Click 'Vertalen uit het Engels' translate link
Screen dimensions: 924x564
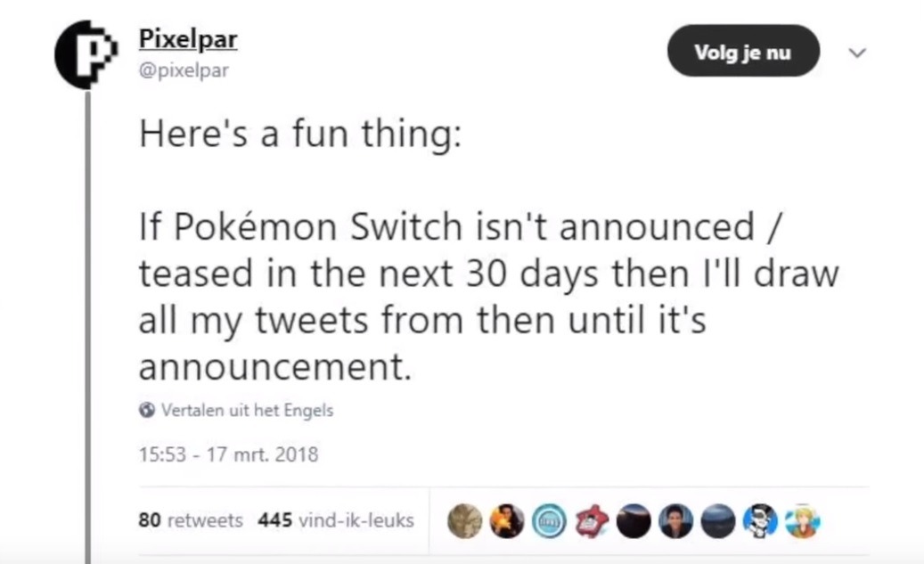tap(247, 411)
